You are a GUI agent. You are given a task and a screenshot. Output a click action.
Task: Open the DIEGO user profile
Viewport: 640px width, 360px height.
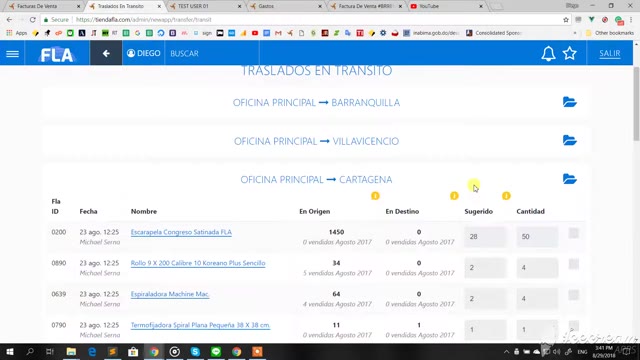pos(143,53)
